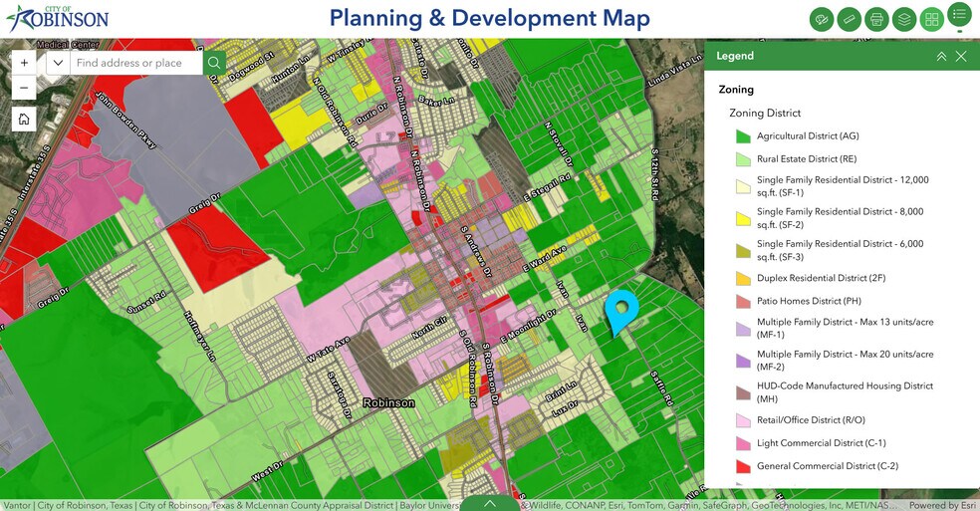980x511 pixels.
Task: Click inside the Find address or place field
Action: coord(135,63)
